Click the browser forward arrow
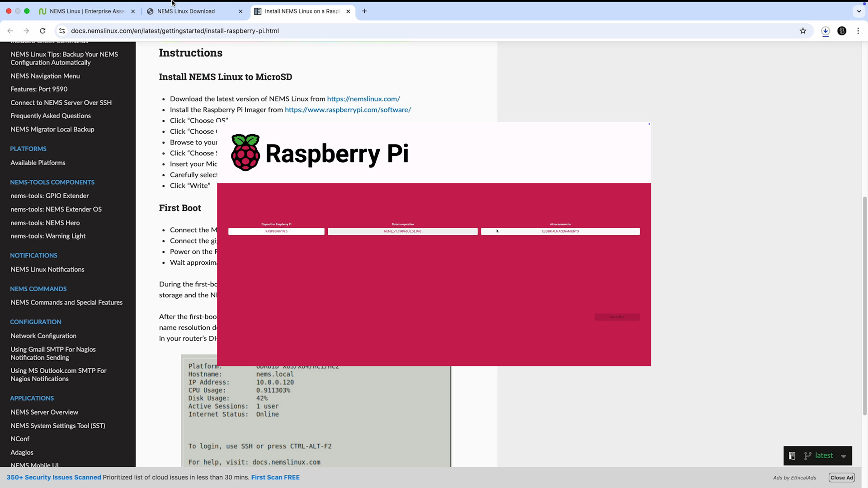The image size is (868, 488). pyautogui.click(x=26, y=31)
